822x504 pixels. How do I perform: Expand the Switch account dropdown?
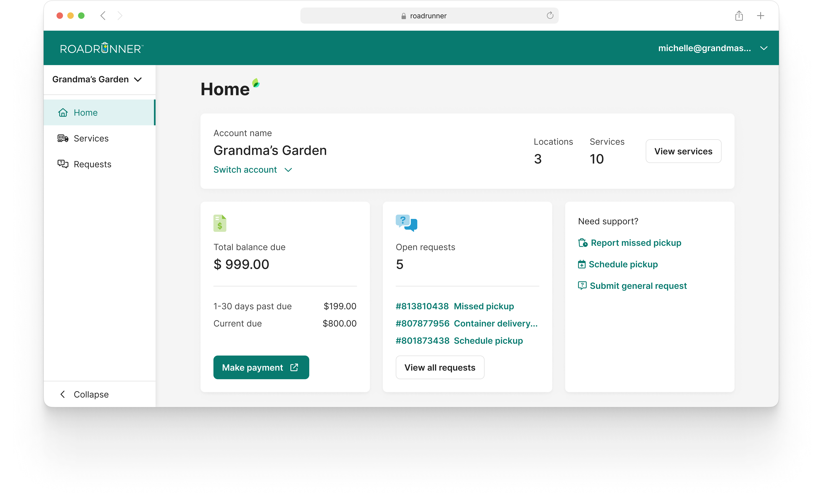coord(253,170)
